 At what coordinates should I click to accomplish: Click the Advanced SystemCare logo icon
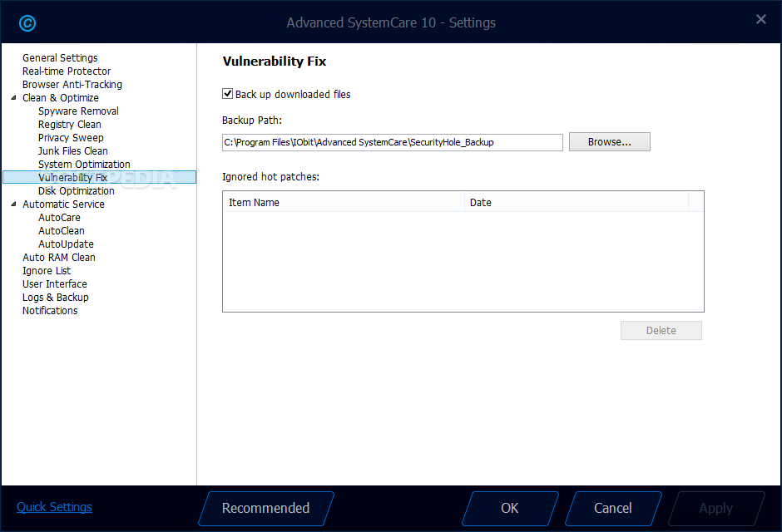point(27,23)
